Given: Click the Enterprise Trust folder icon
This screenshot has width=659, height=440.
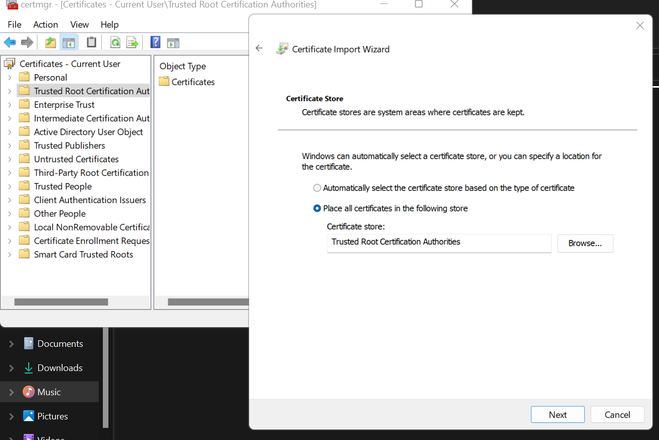Looking at the screenshot, I should (x=24, y=104).
